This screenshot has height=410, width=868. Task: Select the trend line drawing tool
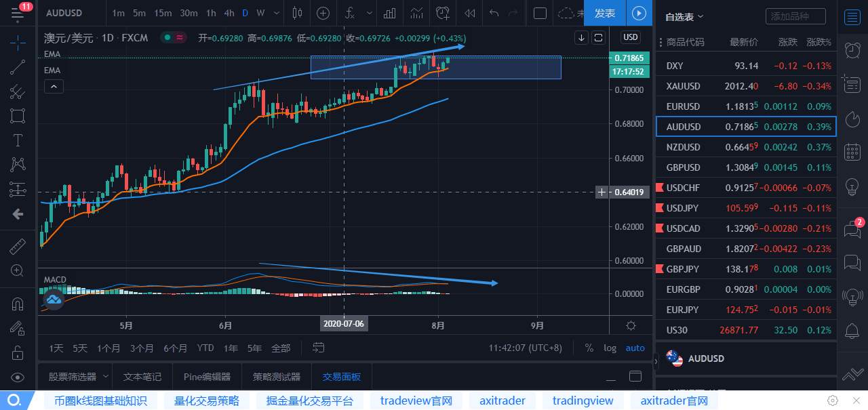click(18, 67)
